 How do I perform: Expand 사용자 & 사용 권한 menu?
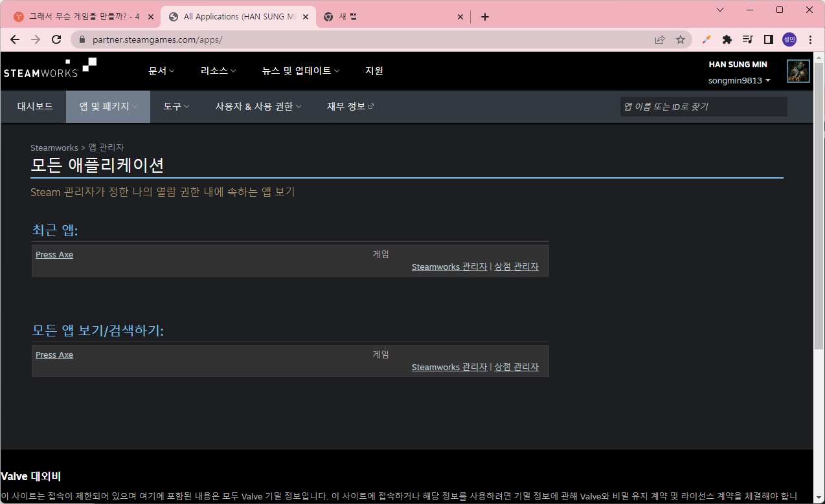[258, 106]
